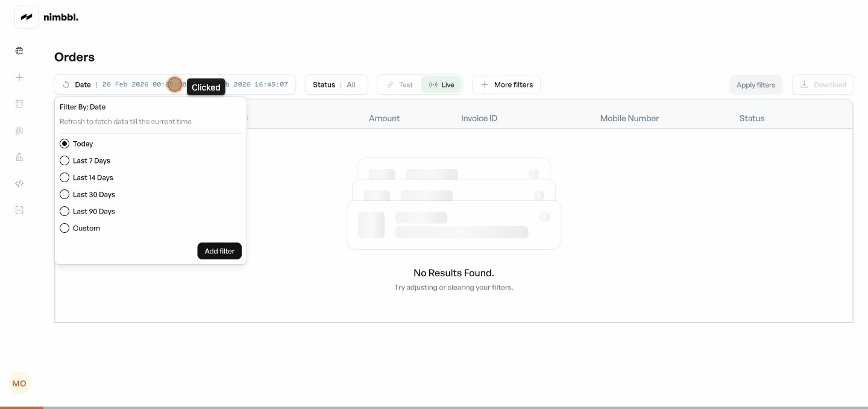Choose the Custom date range option
The width and height of the screenshot is (868, 409).
[64, 228]
